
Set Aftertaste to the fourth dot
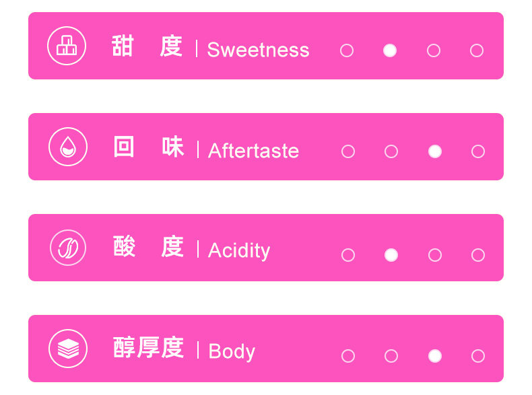tap(478, 151)
